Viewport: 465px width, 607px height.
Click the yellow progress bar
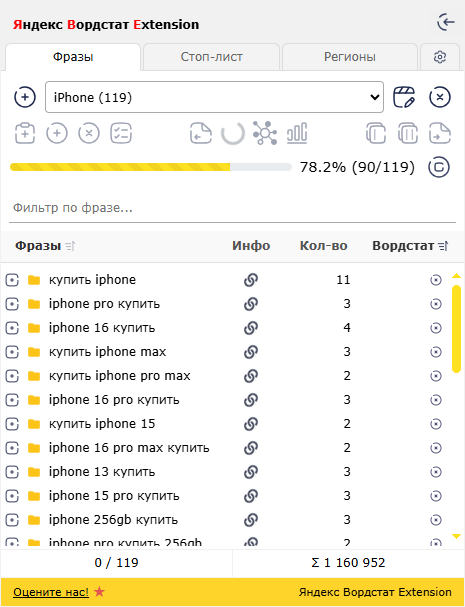tap(151, 167)
